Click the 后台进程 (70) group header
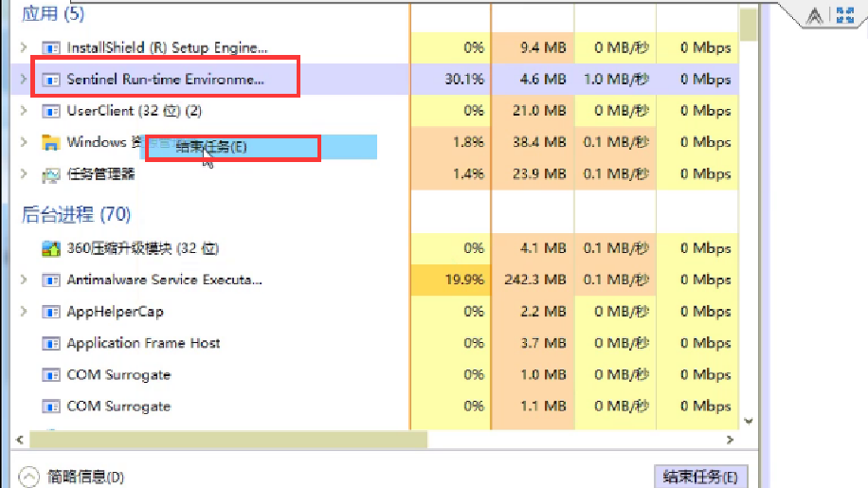 pos(76,214)
